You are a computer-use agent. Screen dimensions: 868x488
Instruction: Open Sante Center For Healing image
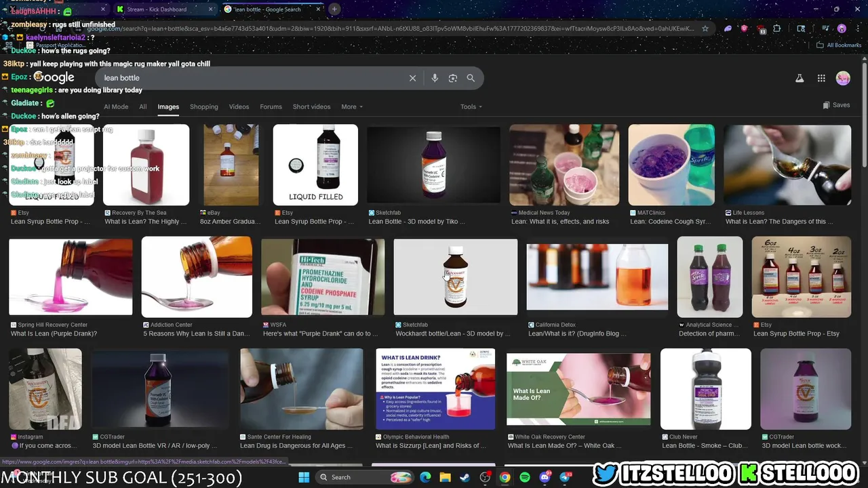302,389
